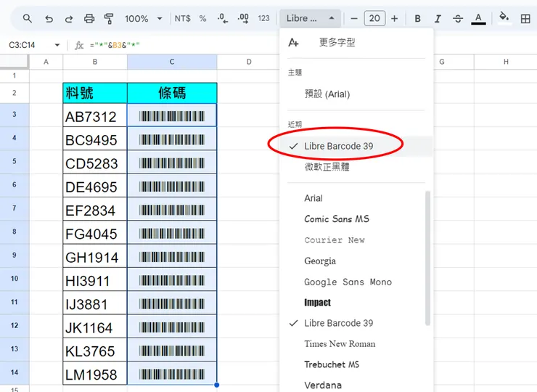Select column B header
537x392 pixels.
click(x=95, y=62)
